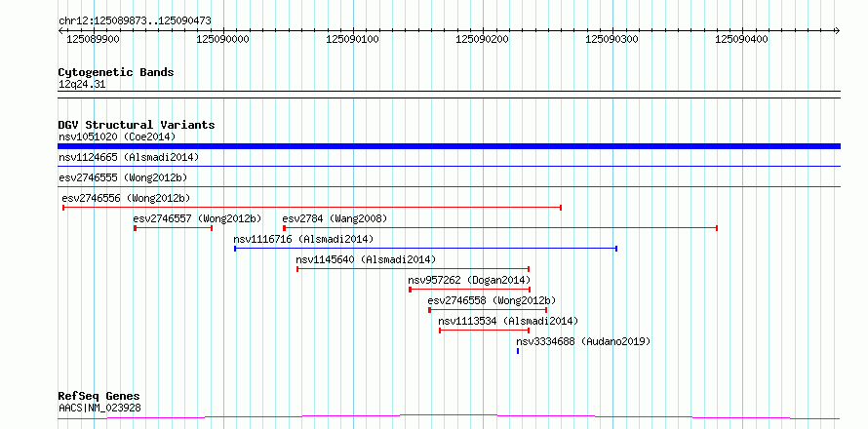Select the nsv957262 red variant bar

point(469,290)
